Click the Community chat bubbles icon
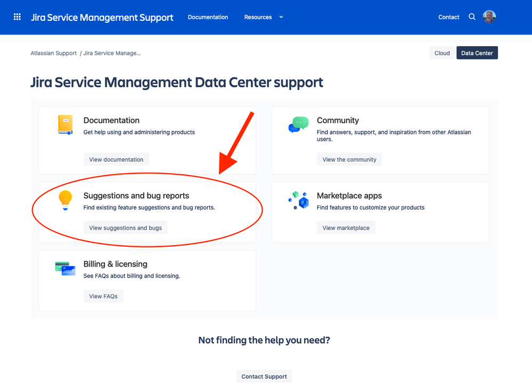532x392 pixels. coord(299,124)
